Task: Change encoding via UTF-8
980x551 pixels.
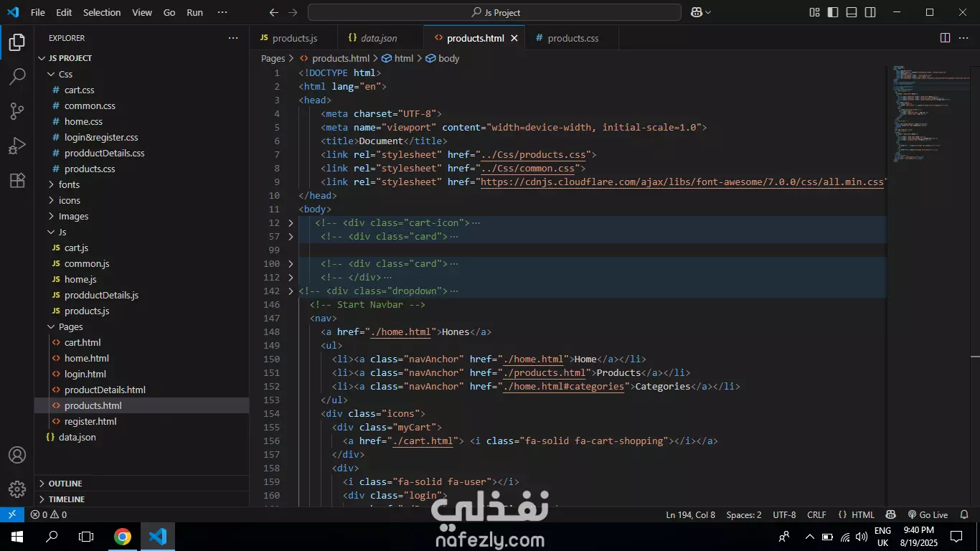Action: point(784,514)
